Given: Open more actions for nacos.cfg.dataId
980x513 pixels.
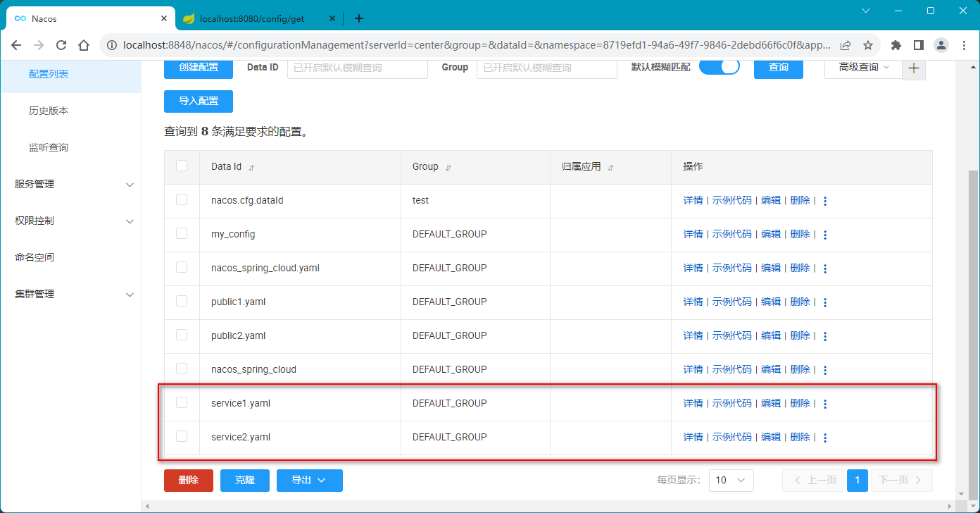Looking at the screenshot, I should pyautogui.click(x=825, y=201).
